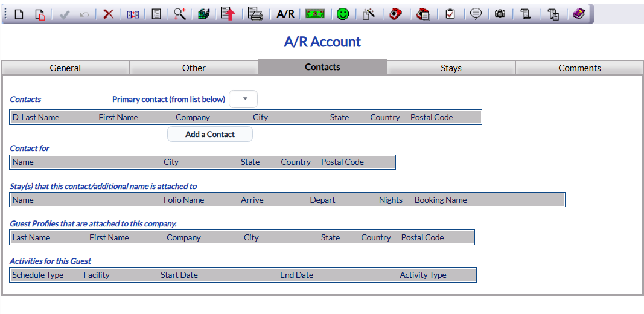
Task: Click the purple help book icon
Action: pos(579,14)
